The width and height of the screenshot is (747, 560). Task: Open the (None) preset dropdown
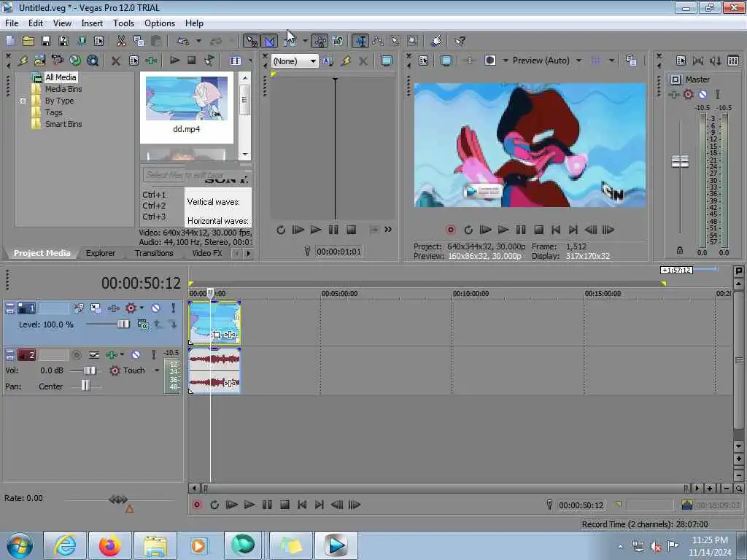(312, 61)
